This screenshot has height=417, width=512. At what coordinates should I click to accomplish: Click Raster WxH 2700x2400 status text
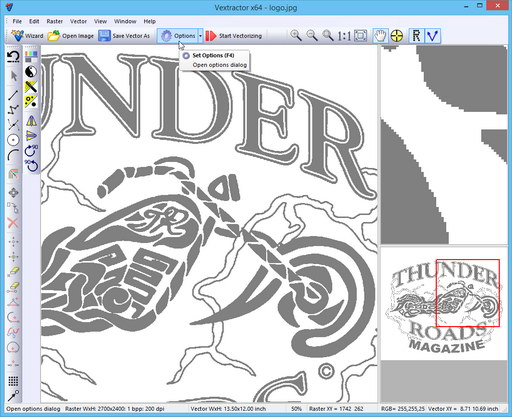[115, 409]
